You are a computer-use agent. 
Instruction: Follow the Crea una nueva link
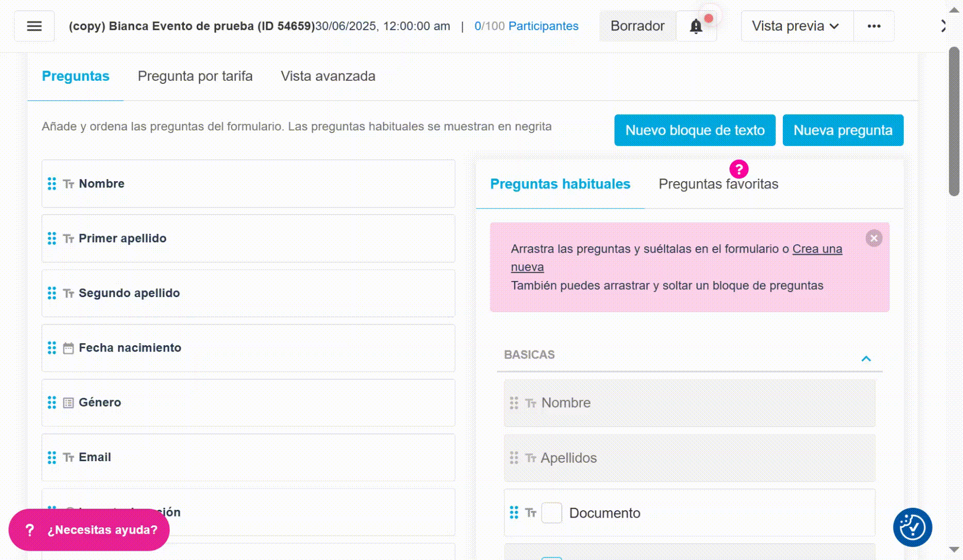pos(818,249)
